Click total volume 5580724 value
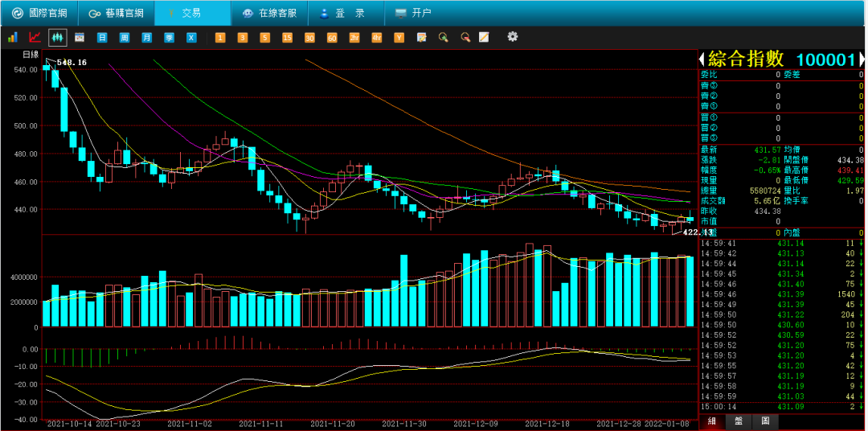 tap(764, 190)
